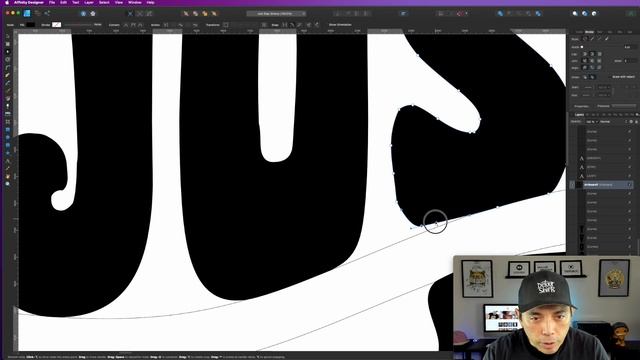Open the Layer menu

click(x=89, y=2)
